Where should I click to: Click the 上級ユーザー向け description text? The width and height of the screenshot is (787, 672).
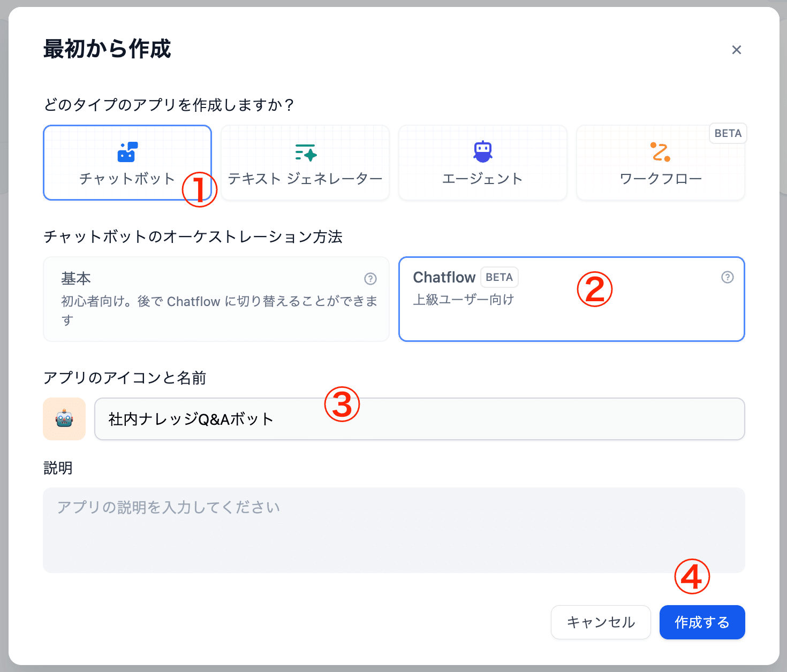463,300
